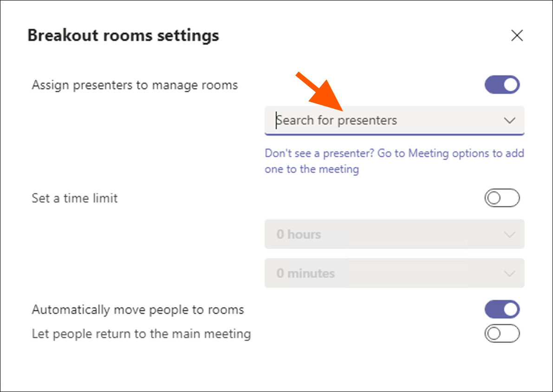Click the chevron on the minutes box
553x392 pixels.
[509, 273]
